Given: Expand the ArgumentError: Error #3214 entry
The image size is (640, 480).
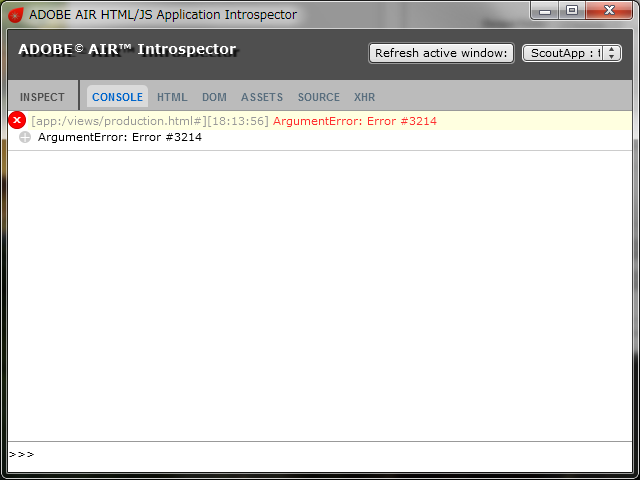Looking at the screenshot, I should pos(25,138).
